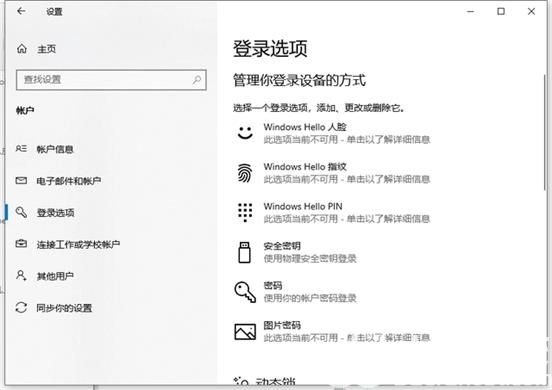
Task: Click 使用物理安全密钥登录 description
Action: point(310,259)
